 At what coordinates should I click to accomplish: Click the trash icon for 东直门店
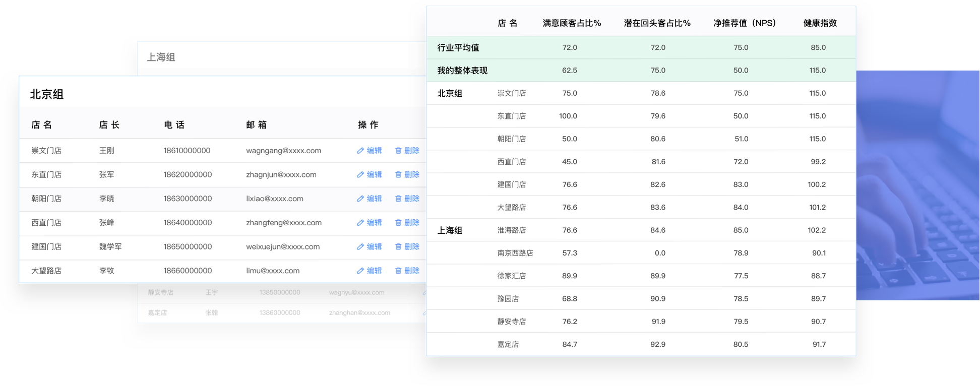click(x=398, y=175)
